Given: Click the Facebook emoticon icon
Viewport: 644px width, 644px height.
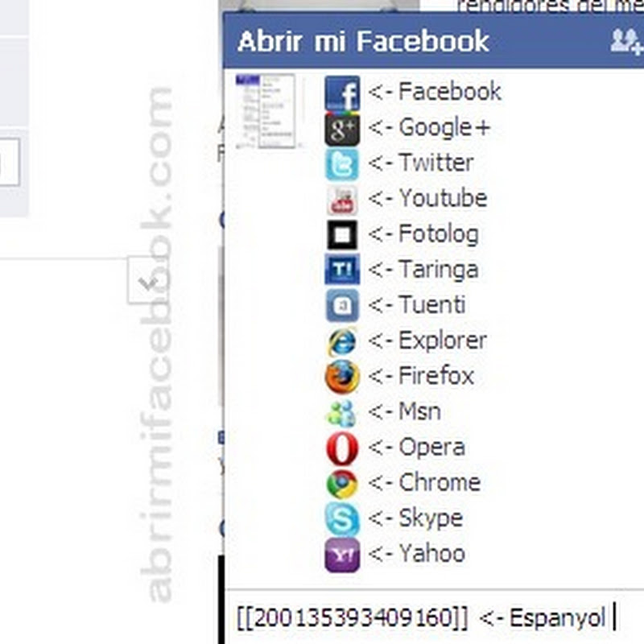Looking at the screenshot, I should click(342, 93).
